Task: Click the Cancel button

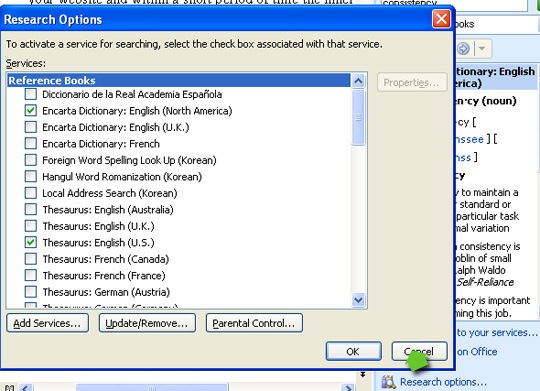Action: 419,351
